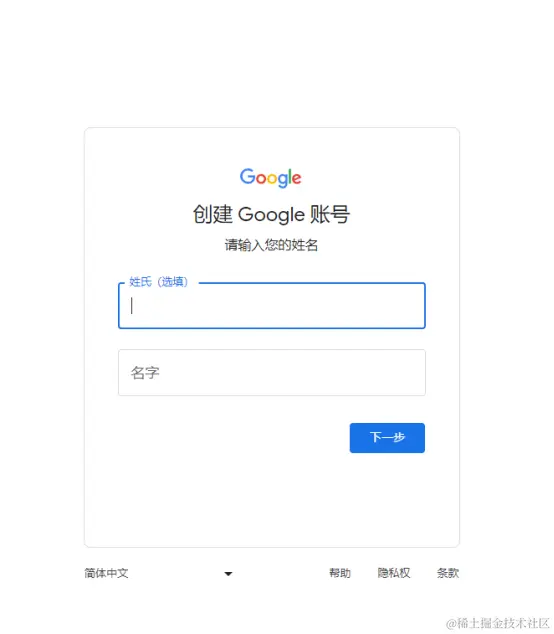Screen dimensions: 554x634
Task: Click the 请输入您的姓名 subtitle text
Action: (271, 245)
